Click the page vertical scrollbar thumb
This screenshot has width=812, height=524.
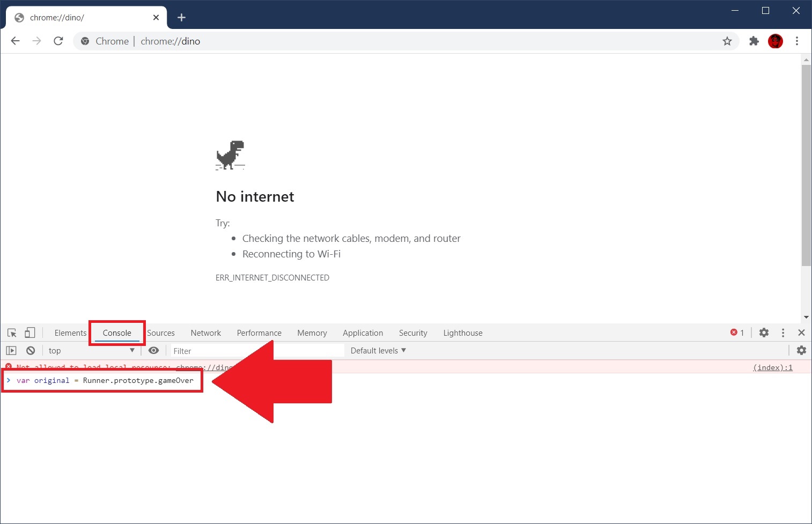click(806, 165)
